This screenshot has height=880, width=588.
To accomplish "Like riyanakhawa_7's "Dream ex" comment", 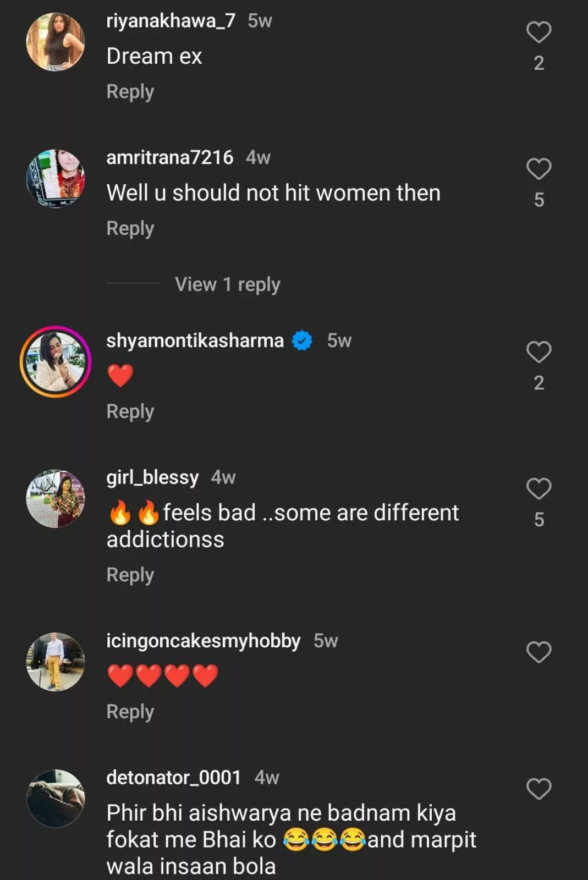I will pos(538,32).
